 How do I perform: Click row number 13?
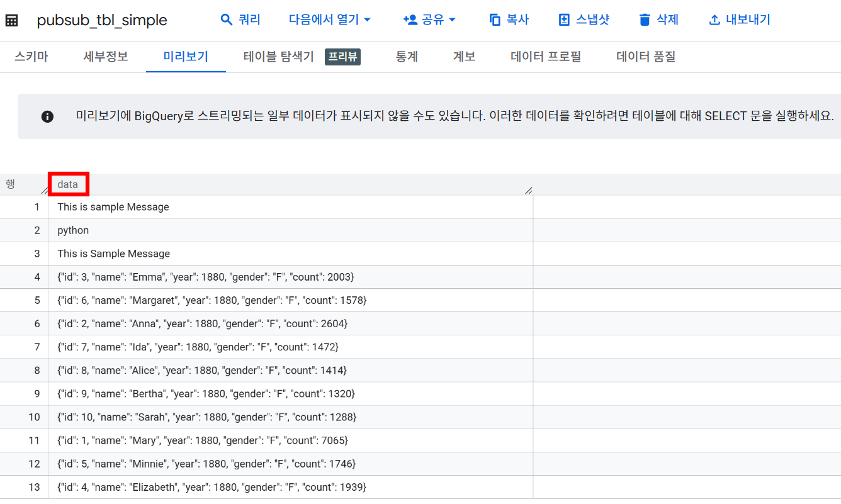point(35,486)
